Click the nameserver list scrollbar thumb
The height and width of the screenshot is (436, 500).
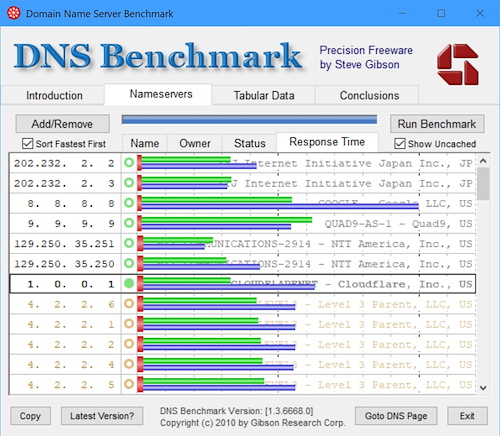click(483, 184)
